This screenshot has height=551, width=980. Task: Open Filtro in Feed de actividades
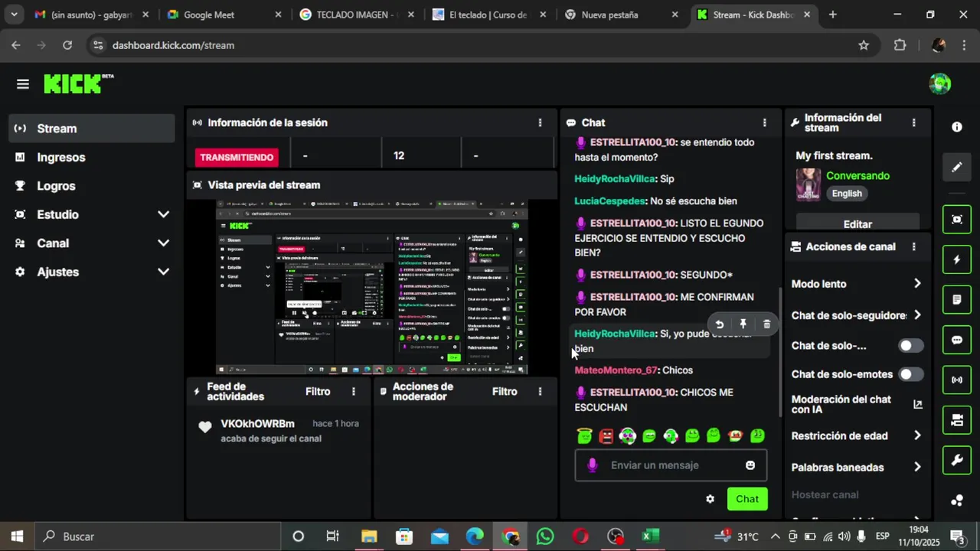coord(318,391)
